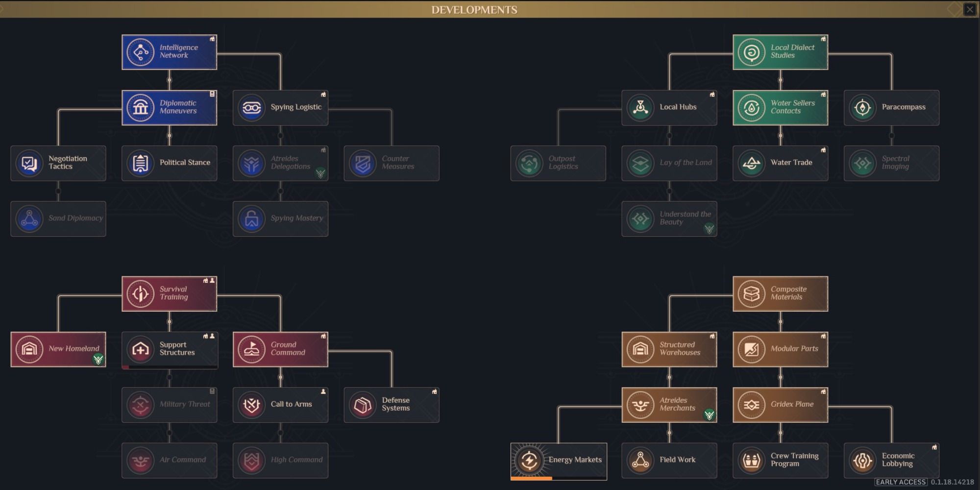Click the Atreides Merchants hawk wings icon
The width and height of the screenshot is (980, 490).
(x=640, y=405)
